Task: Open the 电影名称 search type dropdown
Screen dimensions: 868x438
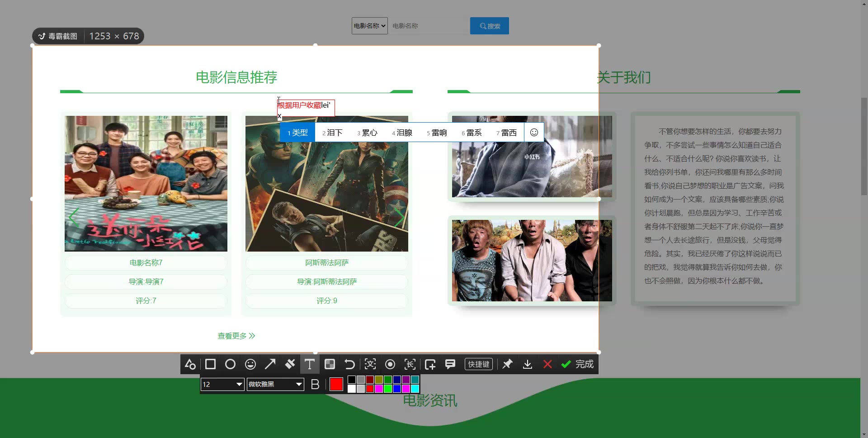Action: coord(370,26)
